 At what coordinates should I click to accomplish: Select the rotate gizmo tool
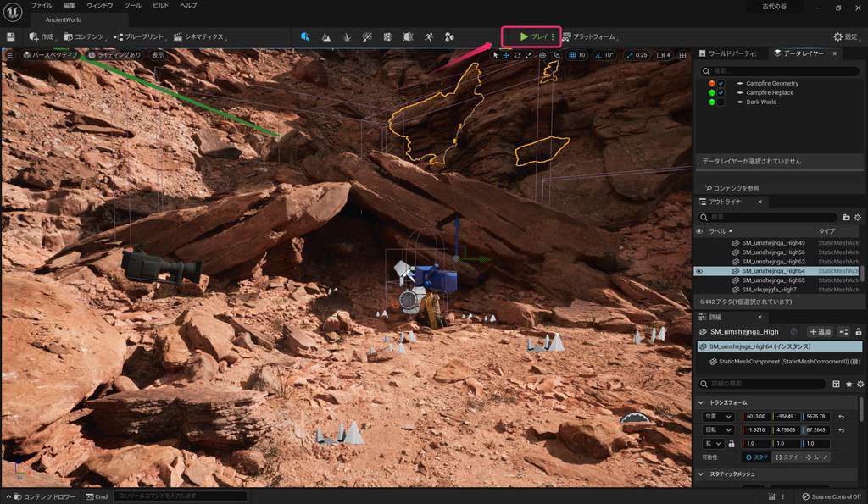click(x=517, y=55)
